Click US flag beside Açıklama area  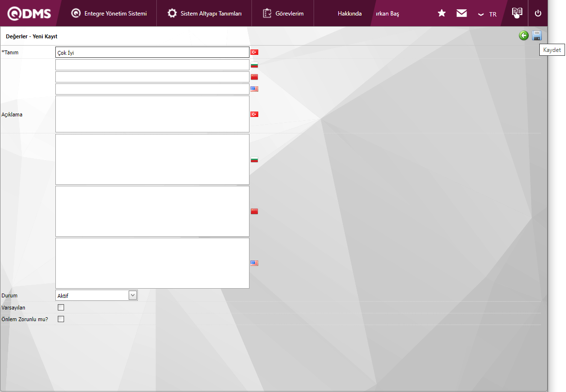coord(254,263)
